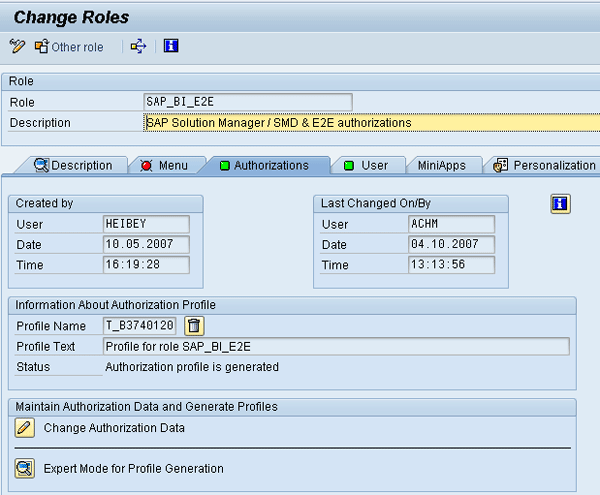This screenshot has height=495, width=600.
Task: Click the Change Authorization Data pencil icon
Action: point(25,428)
